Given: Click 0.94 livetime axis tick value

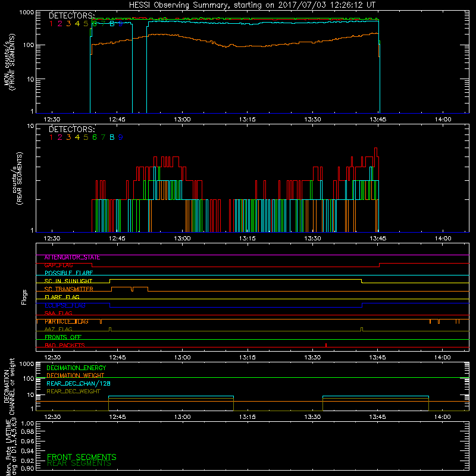Looking at the screenshot, I should coord(27,450).
